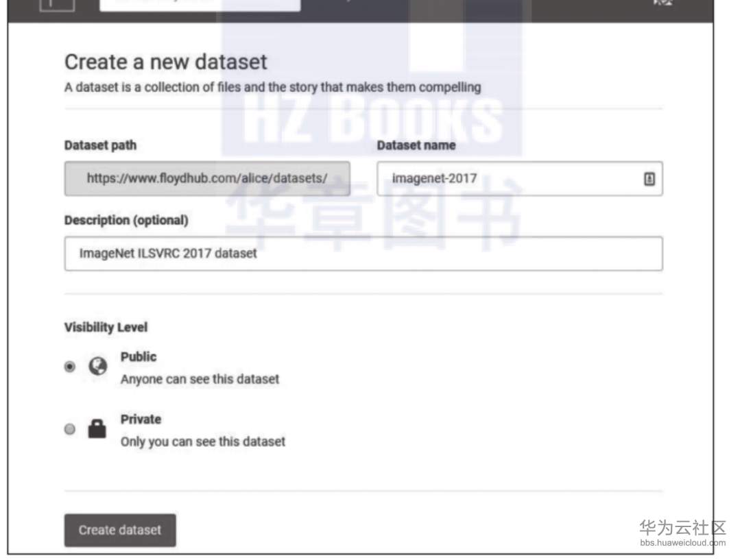Click the lock icon beside Private
The image size is (740, 560).
click(97, 429)
